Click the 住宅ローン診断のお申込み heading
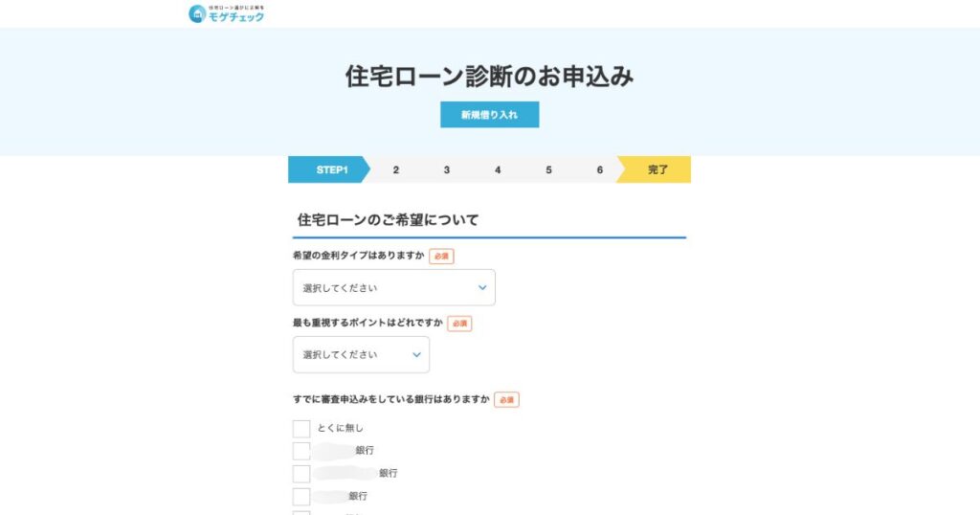The height and width of the screenshot is (515, 980). pyautogui.click(x=489, y=77)
